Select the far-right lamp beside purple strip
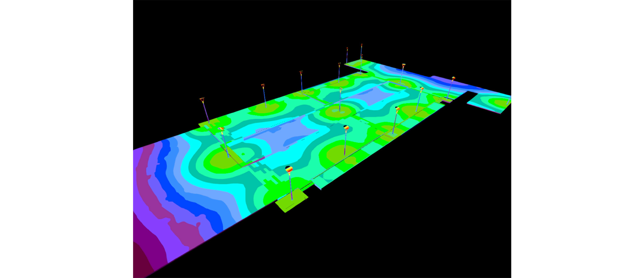This screenshot has width=644, height=278. [x=453, y=78]
